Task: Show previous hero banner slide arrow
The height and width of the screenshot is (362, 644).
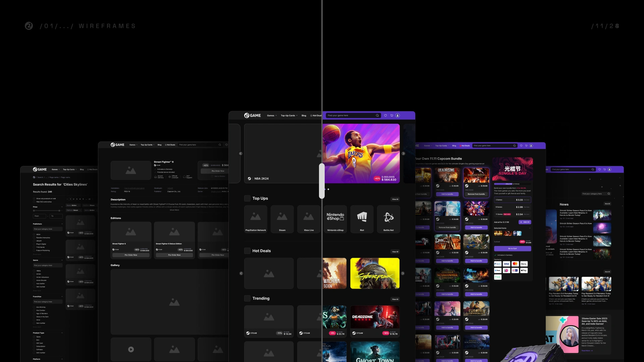Action: [240, 154]
